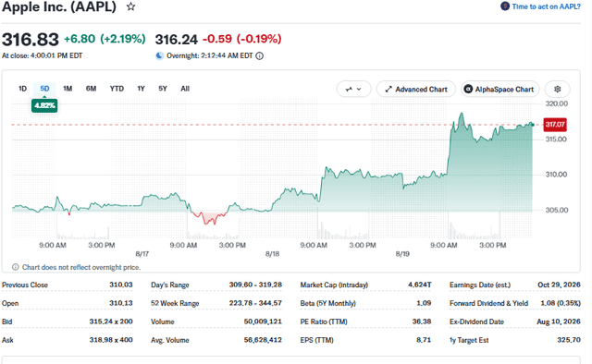
Task: Click 52 Week Range 223.78 - 344.57
Action: click(255, 303)
